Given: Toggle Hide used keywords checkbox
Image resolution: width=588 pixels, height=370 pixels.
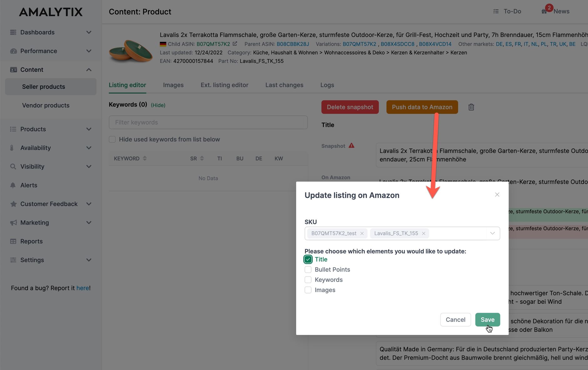Looking at the screenshot, I should point(112,139).
